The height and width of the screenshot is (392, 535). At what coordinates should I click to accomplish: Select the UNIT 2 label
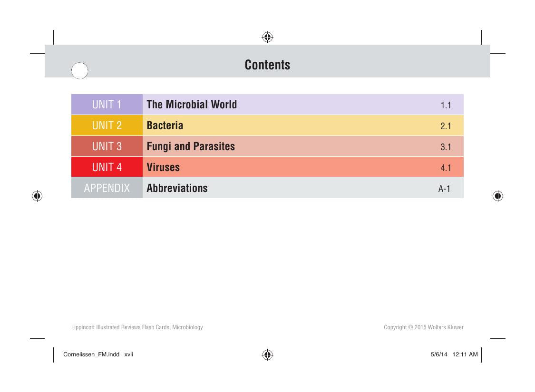click(x=107, y=125)
